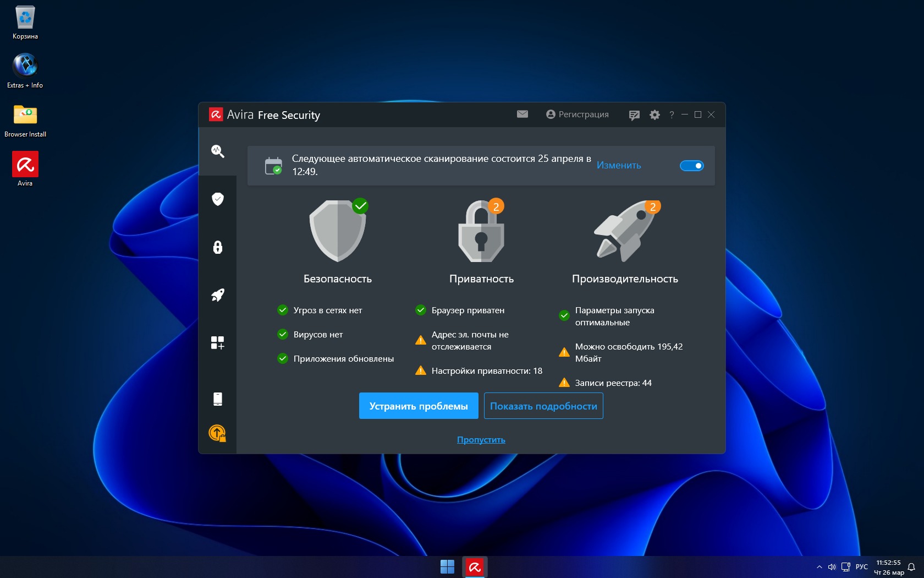Disable the automatic scan schedule toggle
The width and height of the screenshot is (924, 578).
(x=691, y=166)
